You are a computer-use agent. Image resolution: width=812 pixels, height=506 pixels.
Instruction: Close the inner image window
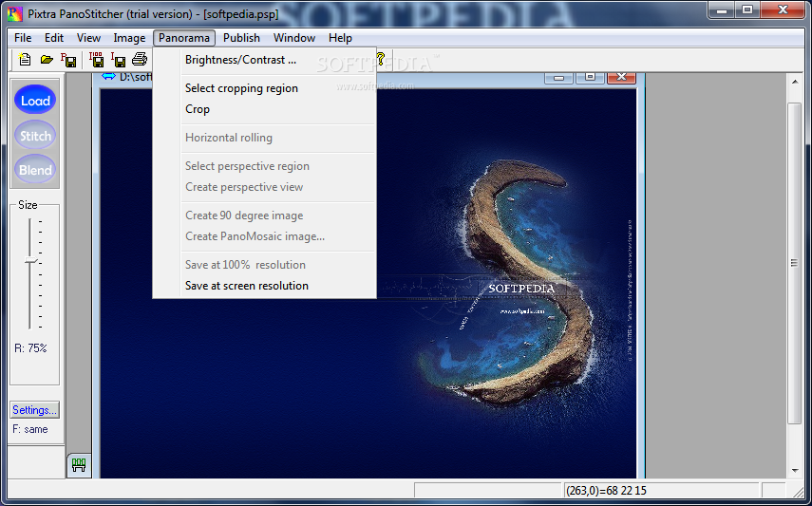[621, 77]
